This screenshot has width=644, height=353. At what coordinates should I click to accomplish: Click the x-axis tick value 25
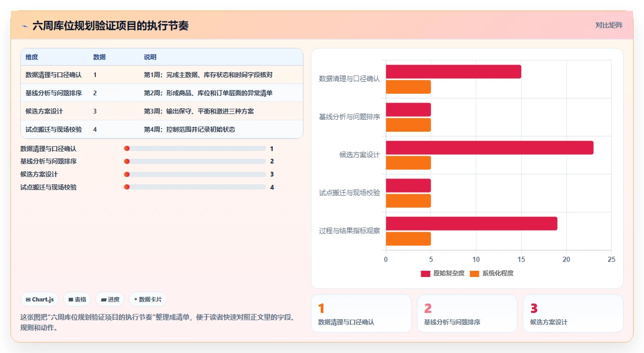coord(612,259)
